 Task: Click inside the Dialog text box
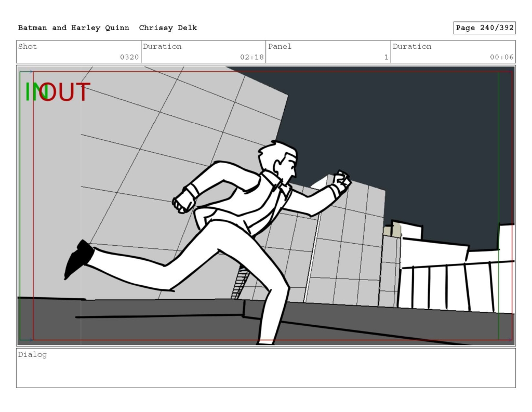pos(266,368)
